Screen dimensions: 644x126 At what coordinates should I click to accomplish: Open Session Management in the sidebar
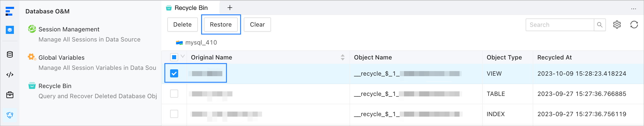click(x=69, y=29)
